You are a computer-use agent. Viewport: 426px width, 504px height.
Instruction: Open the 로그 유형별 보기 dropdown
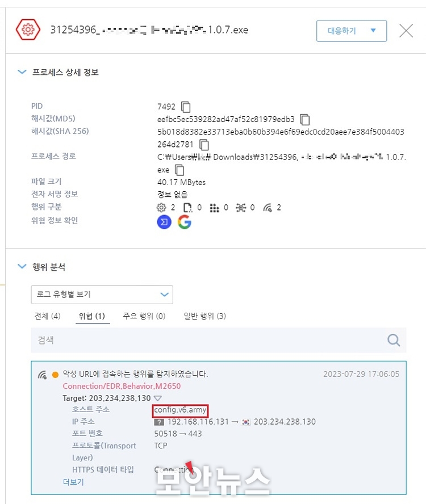(102, 295)
